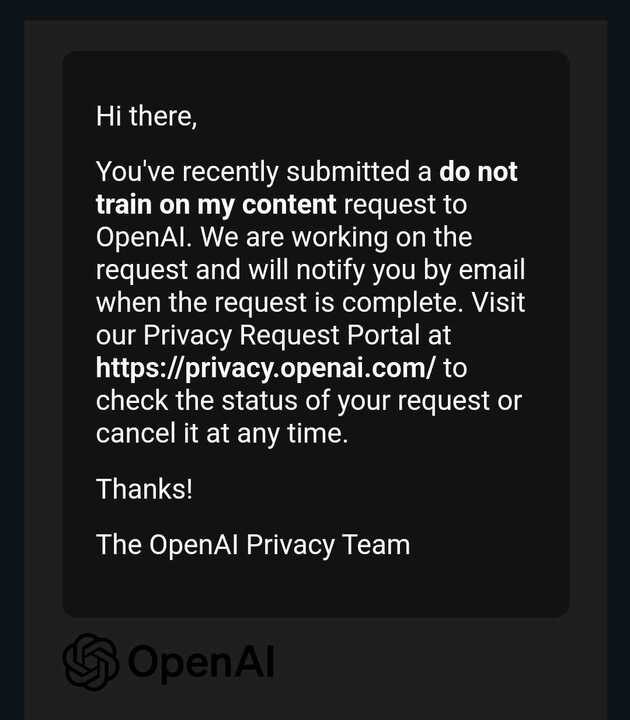This screenshot has height=720, width=630.
Task: Click "when the request is complete." text
Action: 280,303
